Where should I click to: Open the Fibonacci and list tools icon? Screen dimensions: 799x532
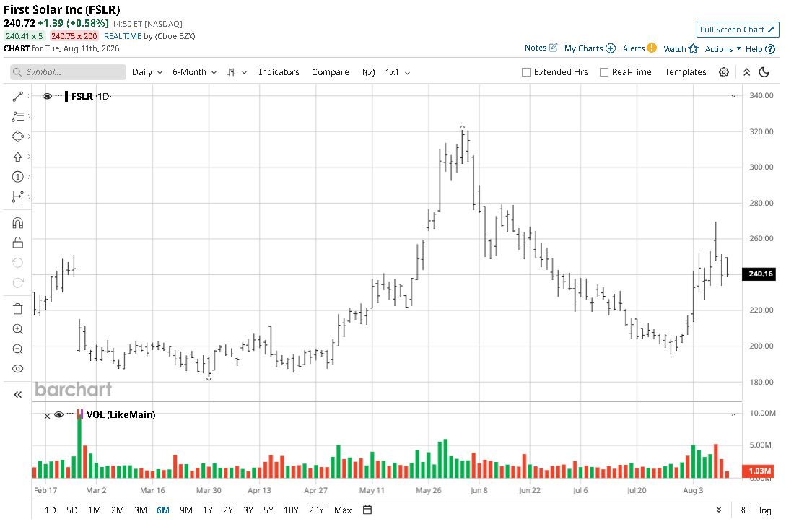point(18,116)
